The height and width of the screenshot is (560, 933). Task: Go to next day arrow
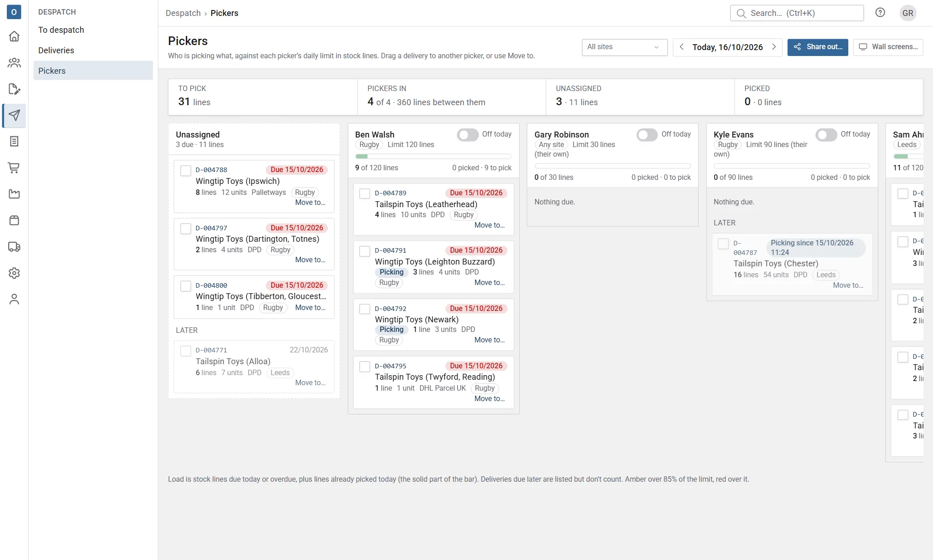point(774,47)
